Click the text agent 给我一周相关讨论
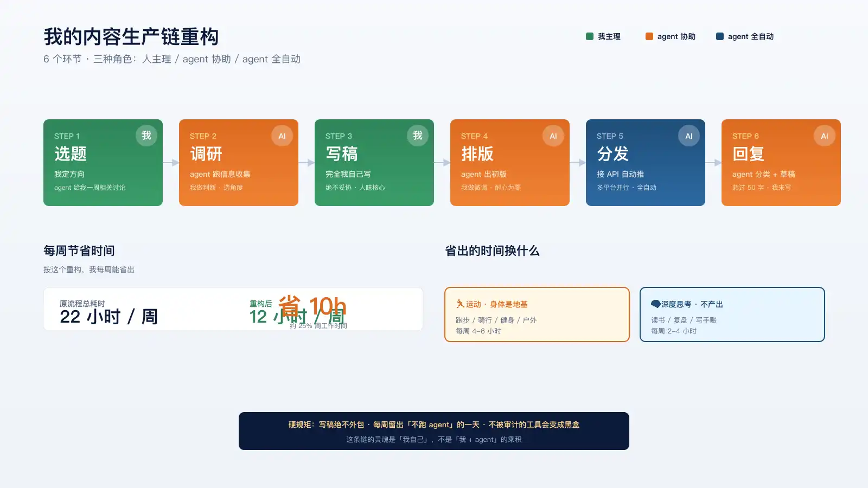Viewport: 868px width, 488px height. point(90,188)
